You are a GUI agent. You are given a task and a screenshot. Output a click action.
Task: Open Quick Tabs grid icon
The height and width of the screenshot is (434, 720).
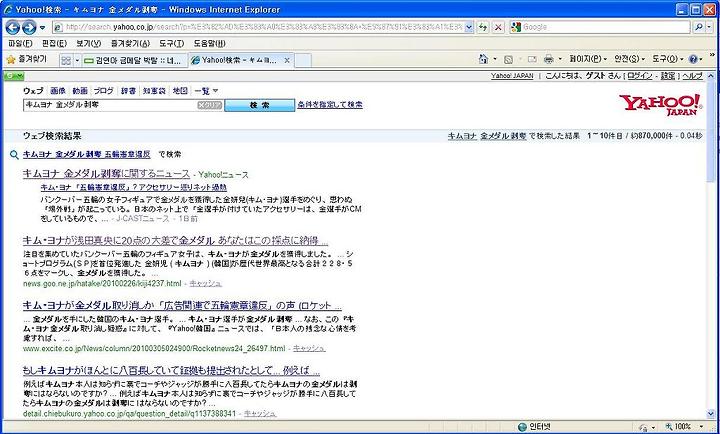[66, 60]
